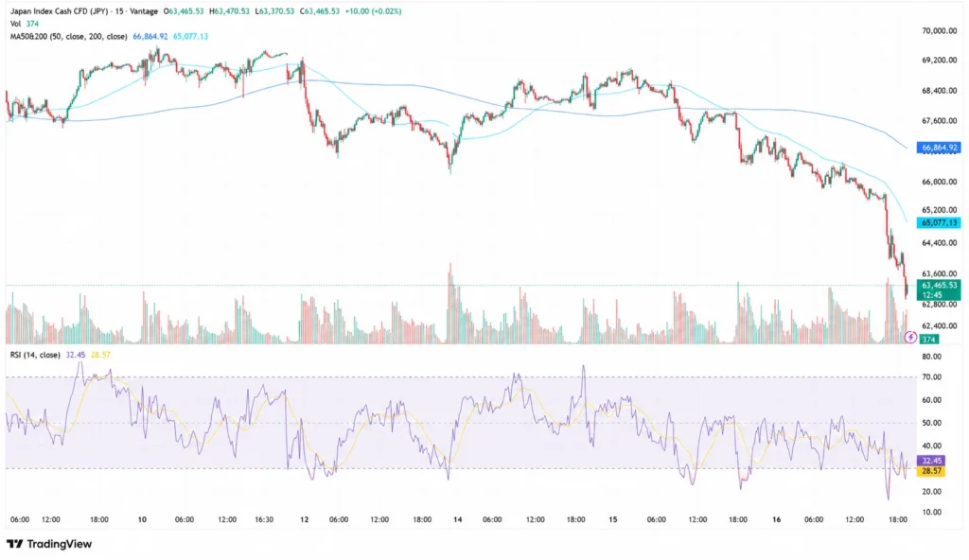The width and height of the screenshot is (969, 560).
Task: Click the low value L63,370.53
Action: coord(274,11)
